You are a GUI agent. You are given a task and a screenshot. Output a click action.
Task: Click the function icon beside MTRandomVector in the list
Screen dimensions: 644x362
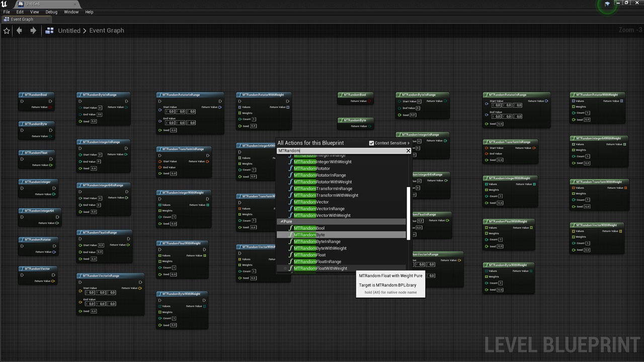coord(290,202)
